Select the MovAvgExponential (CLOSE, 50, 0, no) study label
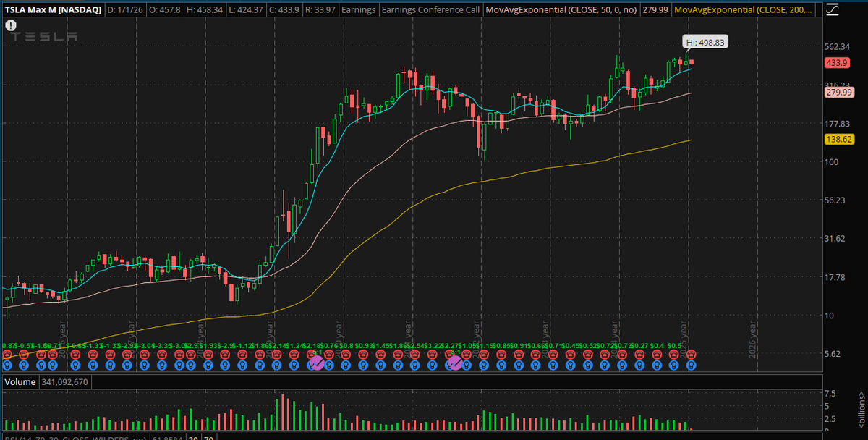Image resolution: width=868 pixels, height=440 pixels. [561, 11]
